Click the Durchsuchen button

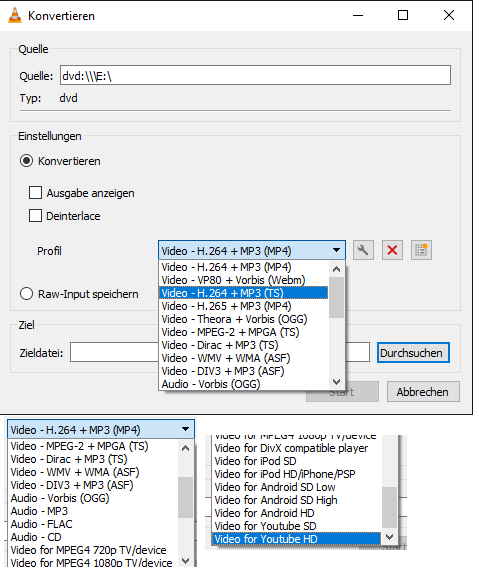click(413, 353)
